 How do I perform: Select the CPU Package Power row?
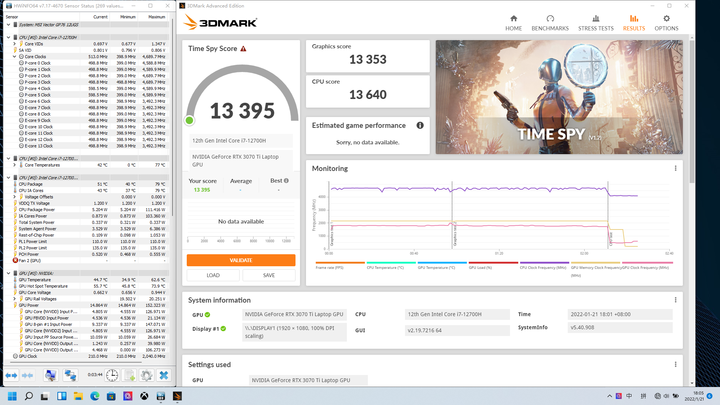tap(87, 209)
